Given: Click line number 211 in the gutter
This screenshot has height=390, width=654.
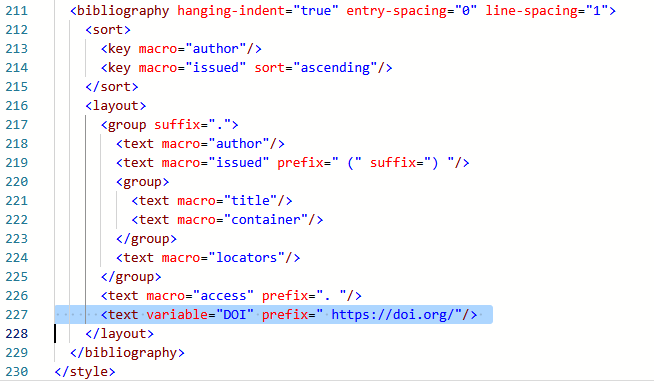Looking at the screenshot, I should (x=17, y=10).
